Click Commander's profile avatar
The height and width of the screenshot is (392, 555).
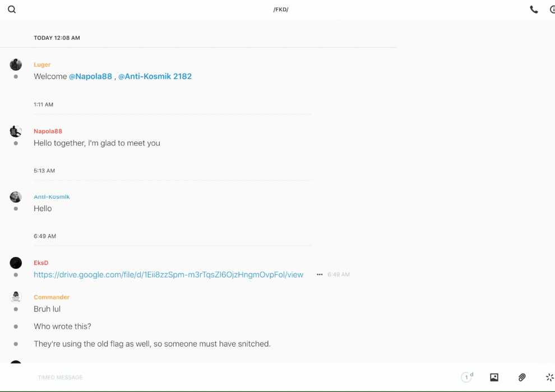click(x=16, y=297)
